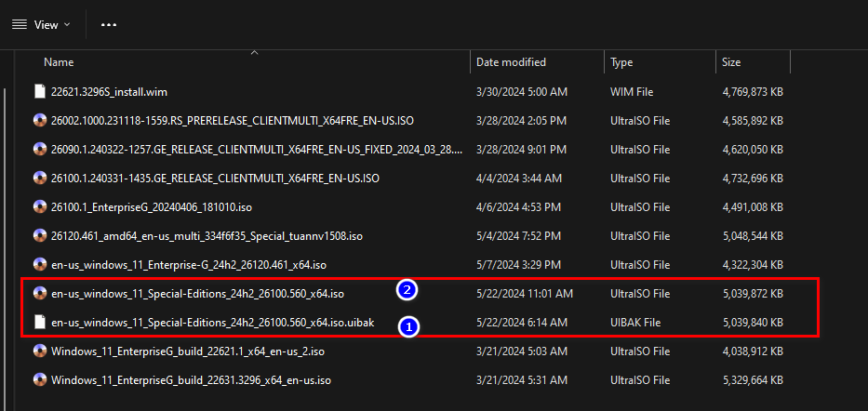Click date 4/4/2024 3:44 AM
This screenshot has height=411, width=868.
pyautogui.click(x=519, y=179)
